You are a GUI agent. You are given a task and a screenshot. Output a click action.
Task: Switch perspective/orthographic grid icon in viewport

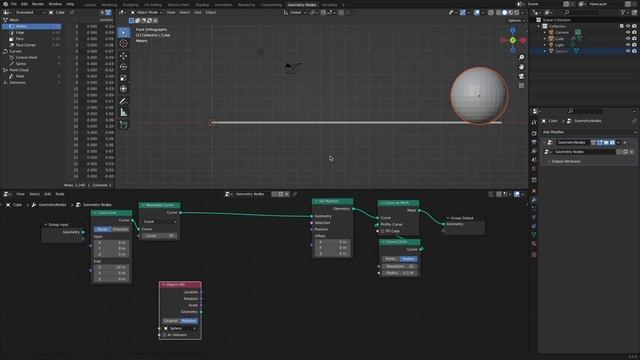click(x=521, y=86)
